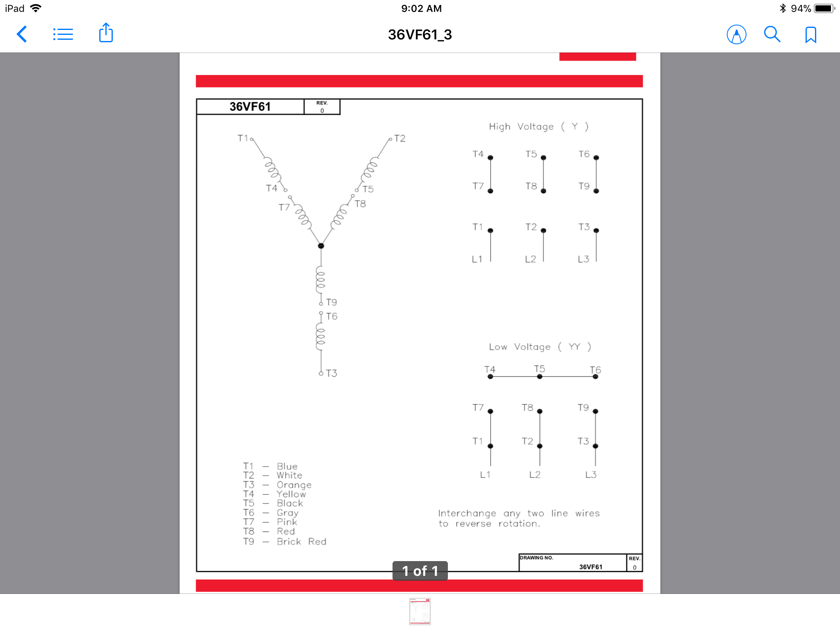
Task: Tap the 9:02 AM time display
Action: [420, 7]
